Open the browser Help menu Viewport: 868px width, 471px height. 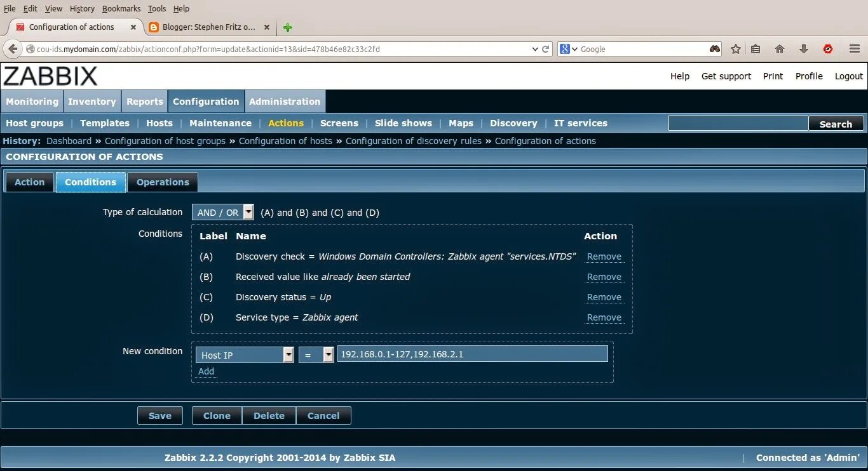click(x=181, y=8)
